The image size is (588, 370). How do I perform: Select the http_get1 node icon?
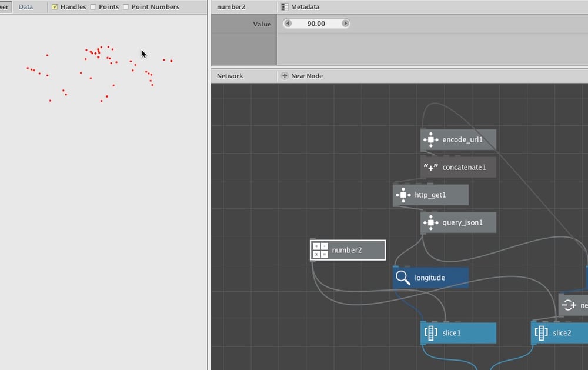pos(403,195)
